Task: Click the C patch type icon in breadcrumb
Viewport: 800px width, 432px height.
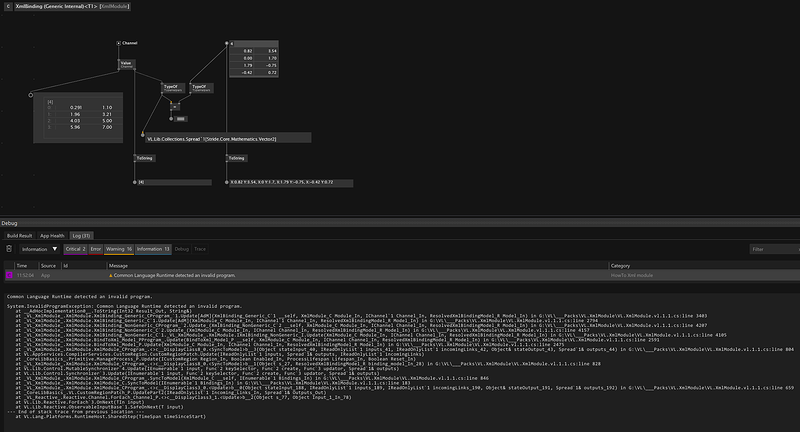Action: point(8,6)
